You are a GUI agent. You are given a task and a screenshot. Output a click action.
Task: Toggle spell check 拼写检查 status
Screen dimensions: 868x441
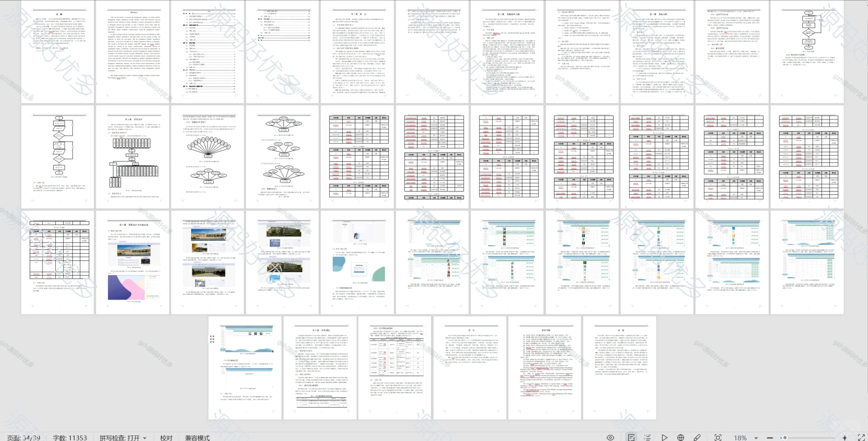[119, 438]
